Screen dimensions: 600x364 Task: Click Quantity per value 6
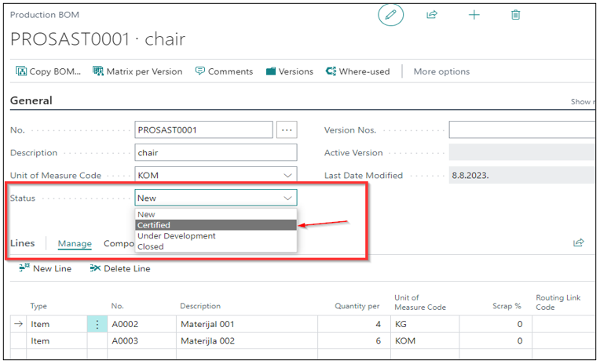click(x=354, y=340)
